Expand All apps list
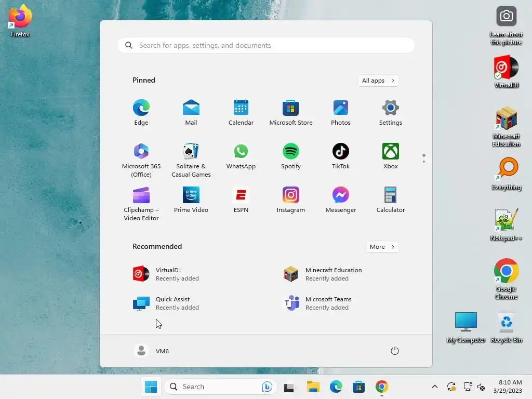The image size is (532, 399). (378, 81)
